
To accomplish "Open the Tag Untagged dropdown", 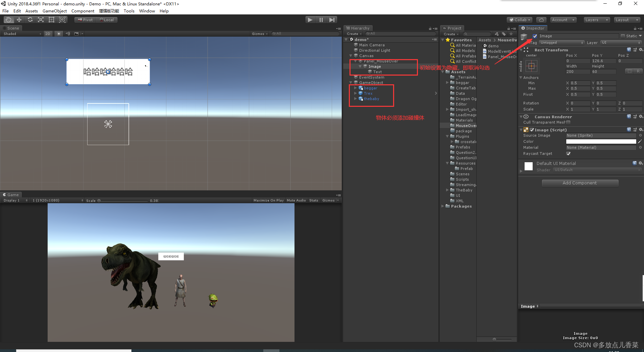I will pyautogui.click(x=562, y=43).
